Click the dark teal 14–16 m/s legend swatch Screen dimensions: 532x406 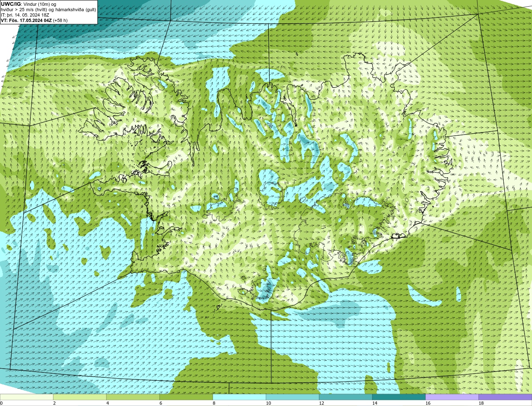(x=399, y=397)
